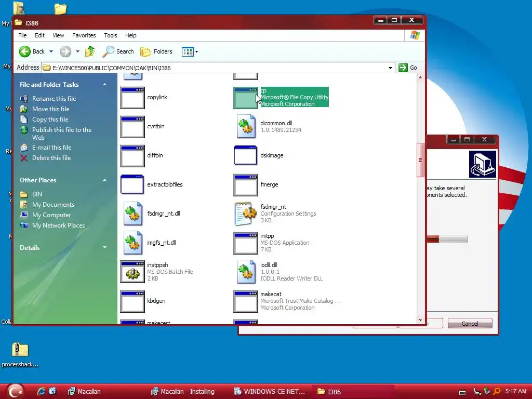Viewport: 532px width, 399px height.
Task: Click Publish this file to the Web
Action: (62, 134)
